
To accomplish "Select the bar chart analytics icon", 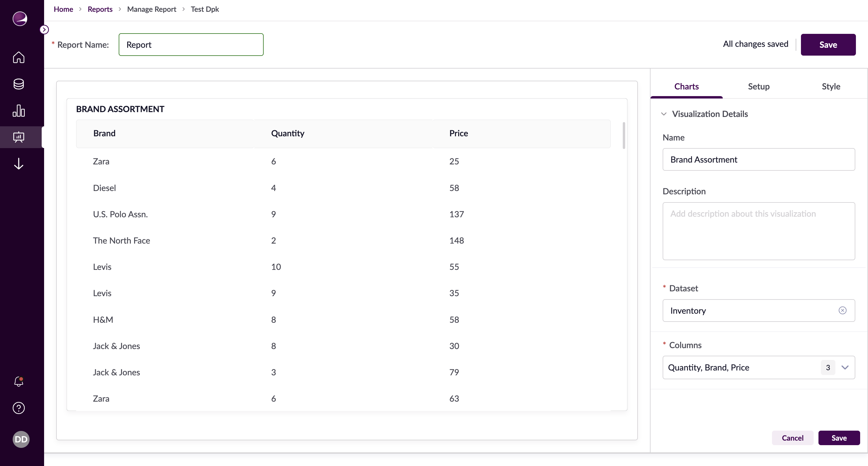I will tap(19, 110).
